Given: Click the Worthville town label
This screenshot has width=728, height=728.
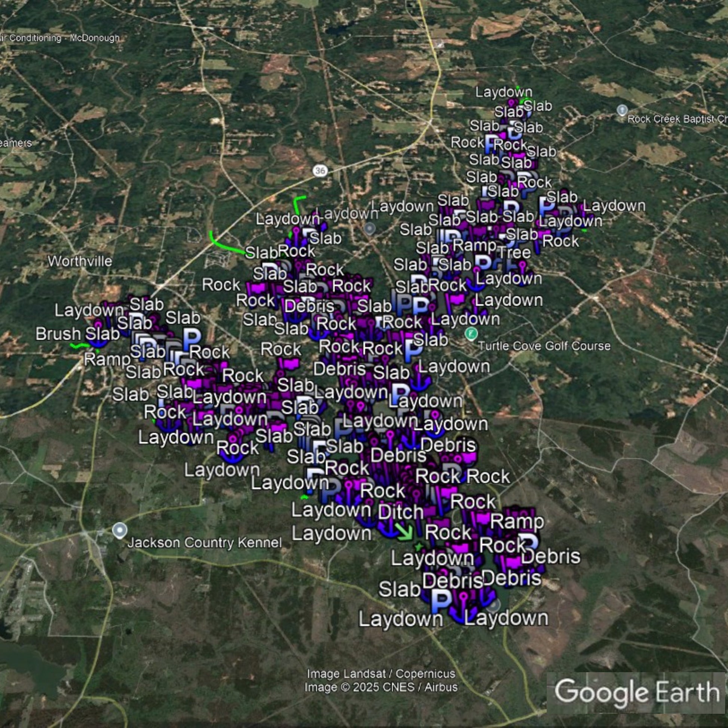Looking at the screenshot, I should (x=80, y=261).
